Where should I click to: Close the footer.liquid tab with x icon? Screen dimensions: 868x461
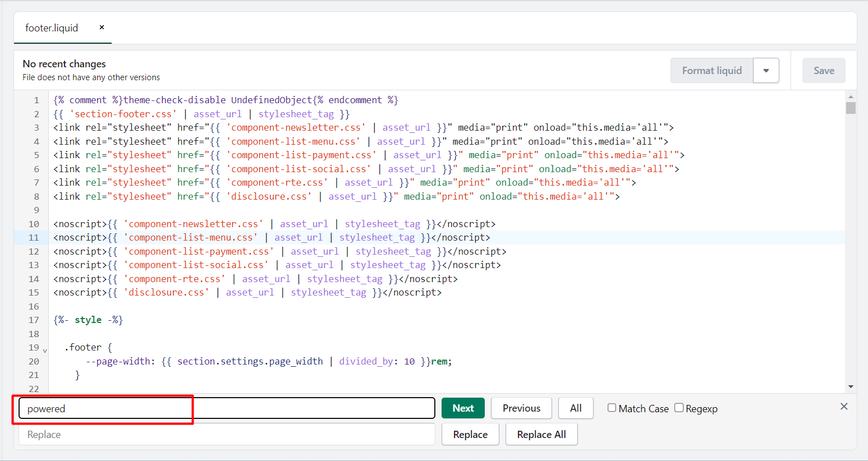[102, 27]
